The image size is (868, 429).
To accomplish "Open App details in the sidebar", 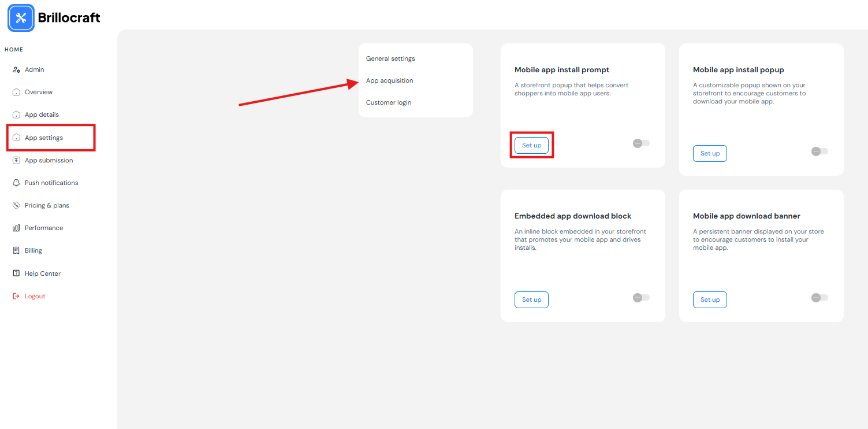I will click(42, 114).
